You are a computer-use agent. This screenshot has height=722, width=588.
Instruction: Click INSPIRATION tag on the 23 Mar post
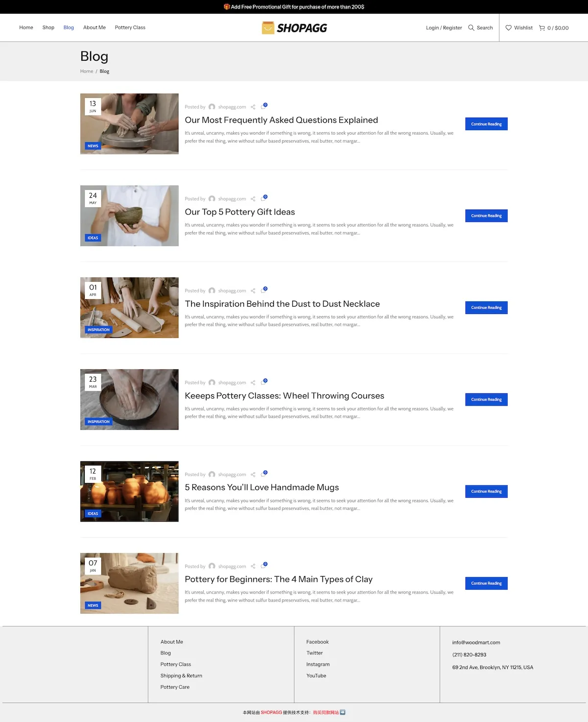pos(98,422)
